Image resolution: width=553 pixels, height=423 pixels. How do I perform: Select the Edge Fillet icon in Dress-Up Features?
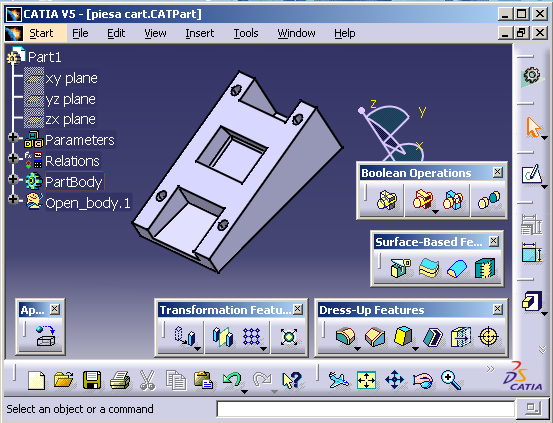pyautogui.click(x=346, y=336)
